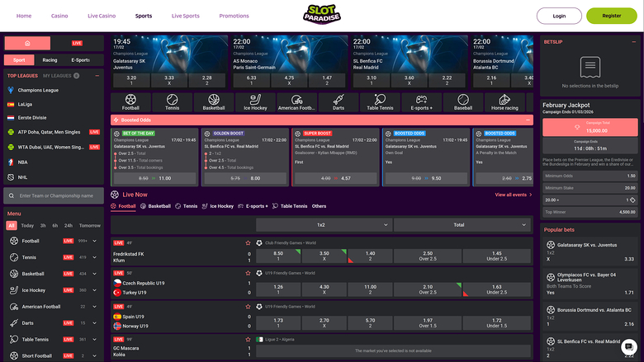Viewport: 644px width, 362px height.
Task: Select the Tomorrow time filter
Action: tap(89, 225)
